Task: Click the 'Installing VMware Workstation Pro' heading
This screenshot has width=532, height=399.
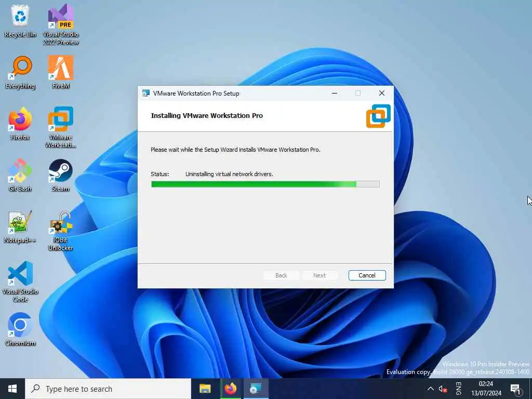Action: coord(207,116)
